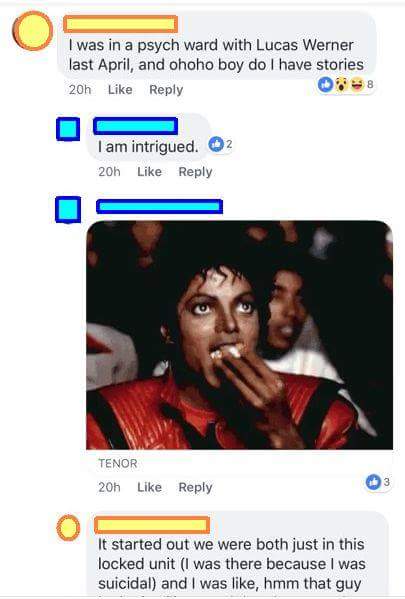This screenshot has width=405, height=599.
Task: Click the yellow circular avatar of top commenter
Action: (x=33, y=31)
